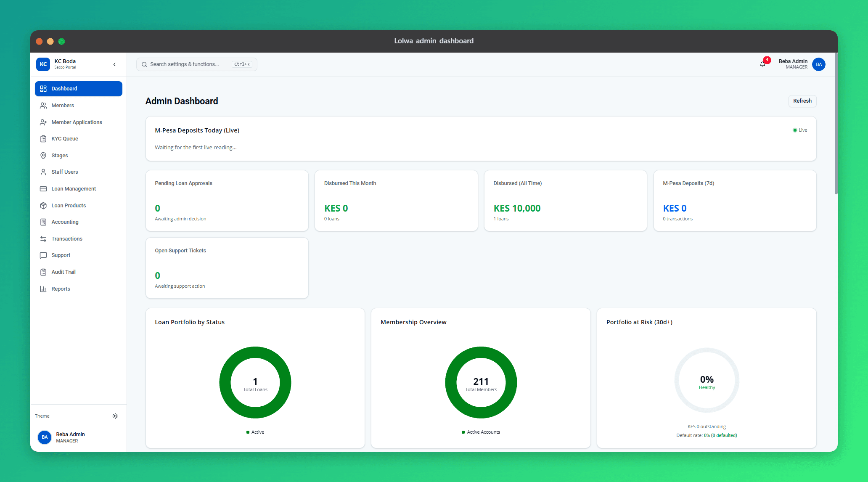This screenshot has height=482, width=868.
Task: Click the Loan Portfolio donut chart
Action: [x=255, y=382]
